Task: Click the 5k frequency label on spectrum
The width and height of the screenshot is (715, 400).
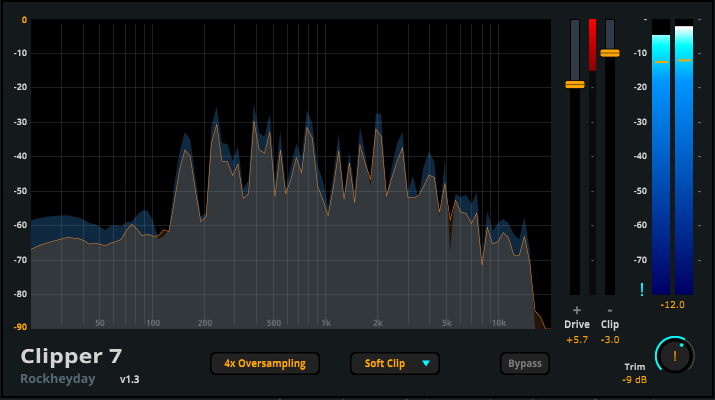Action: click(x=446, y=323)
